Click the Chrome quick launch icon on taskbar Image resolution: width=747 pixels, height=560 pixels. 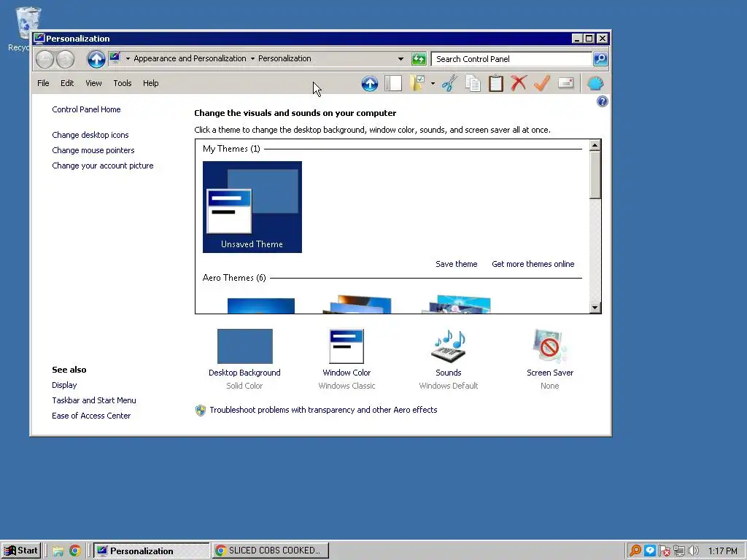click(x=75, y=551)
